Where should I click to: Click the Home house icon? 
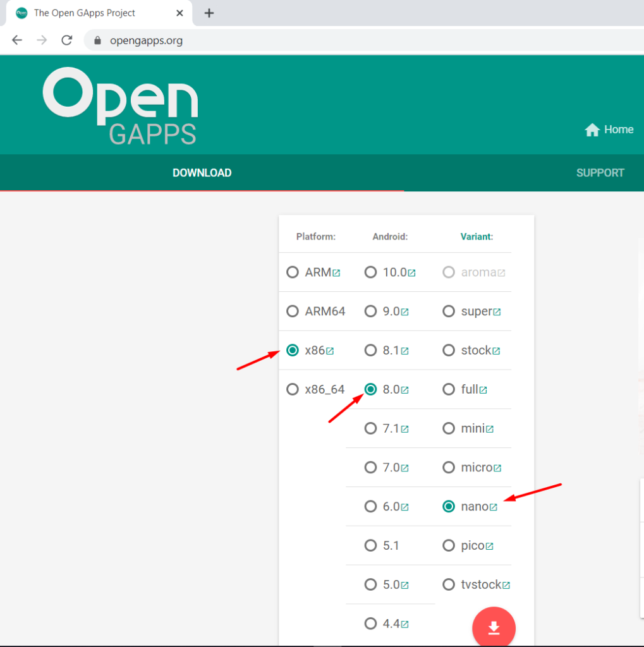(592, 130)
